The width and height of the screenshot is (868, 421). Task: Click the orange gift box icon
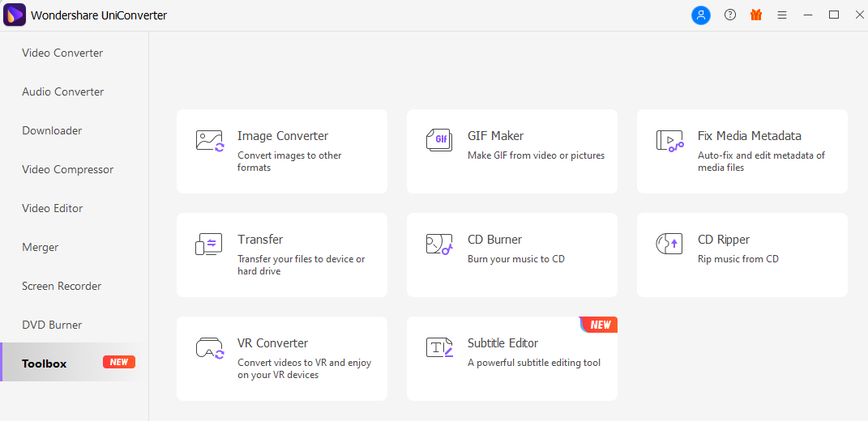(x=756, y=15)
